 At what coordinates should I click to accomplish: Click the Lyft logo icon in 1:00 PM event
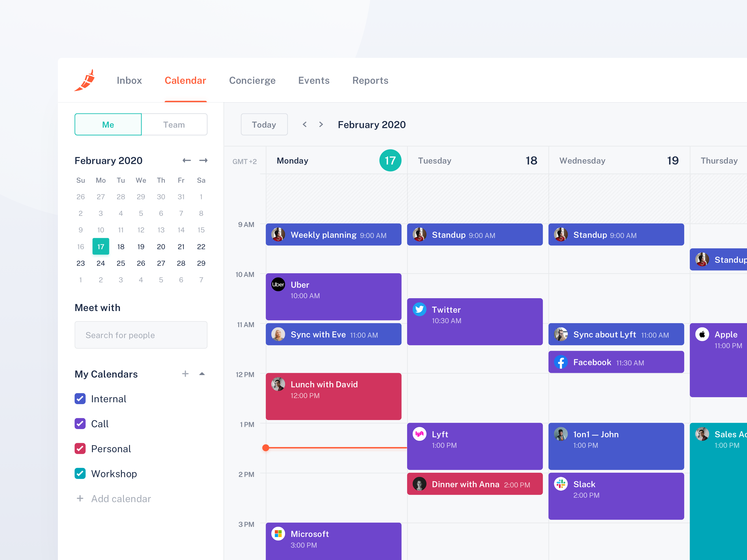tap(419, 434)
